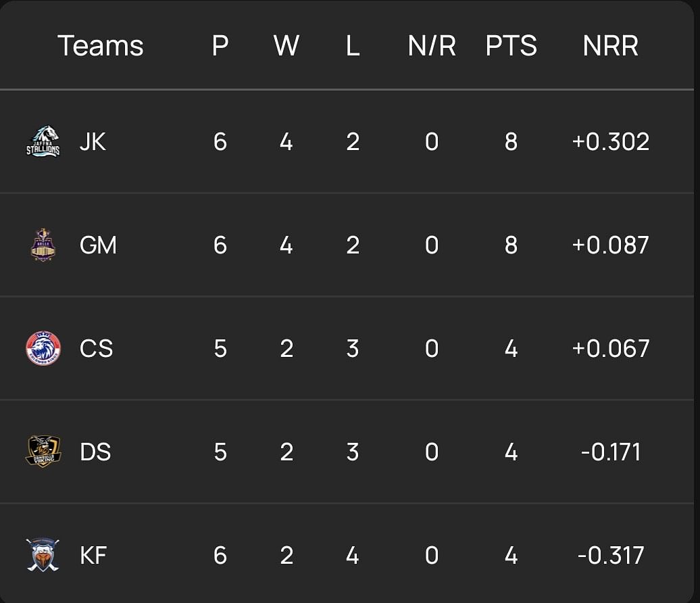
Task: Click the CS red lion logo
Action: click(x=43, y=348)
